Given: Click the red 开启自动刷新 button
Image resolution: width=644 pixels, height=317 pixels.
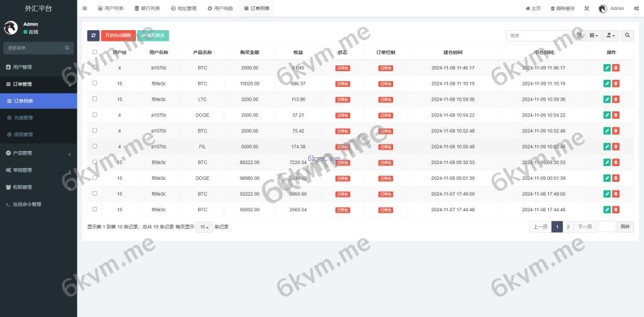Looking at the screenshot, I should coord(118,36).
